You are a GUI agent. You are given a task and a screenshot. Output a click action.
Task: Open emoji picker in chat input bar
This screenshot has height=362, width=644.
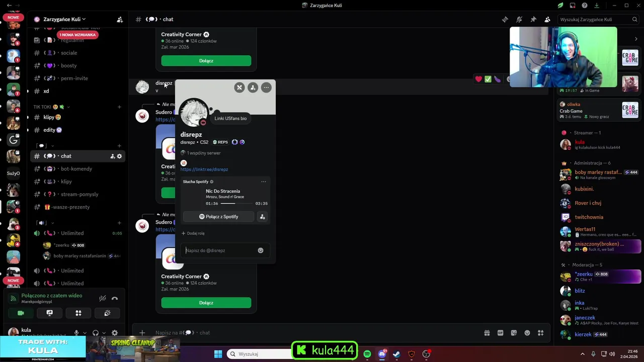pyautogui.click(x=527, y=333)
